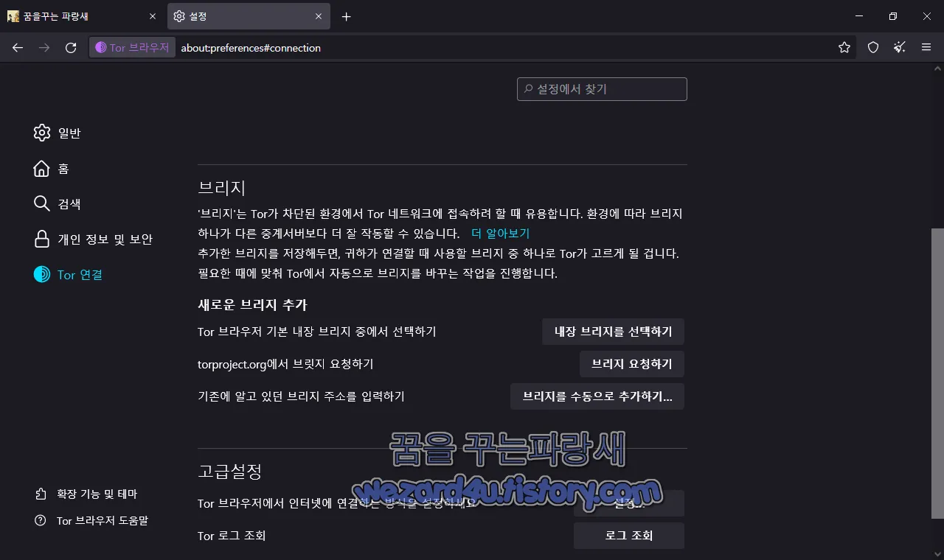This screenshot has width=944, height=560.
Task: Click 로그 조회 to view Tor logs
Action: 628,536
